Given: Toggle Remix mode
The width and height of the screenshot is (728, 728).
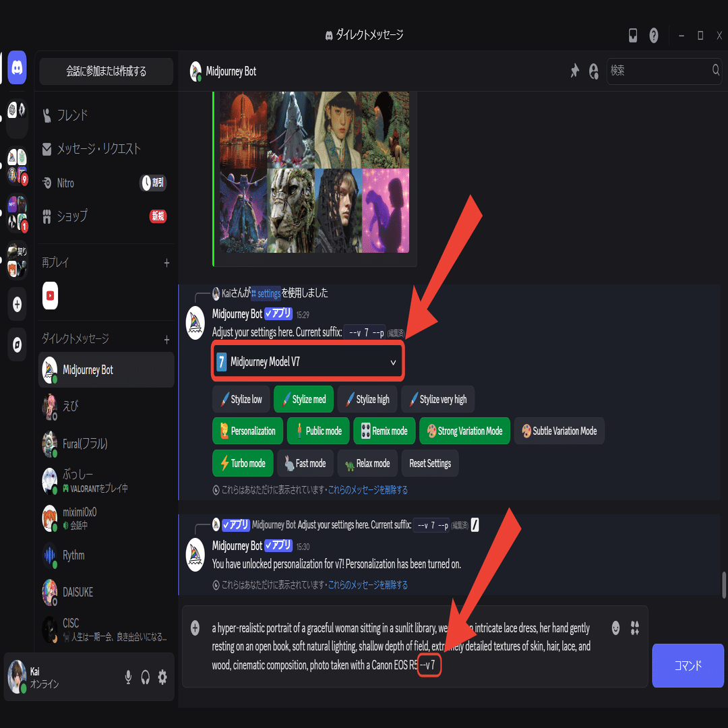Looking at the screenshot, I should click(384, 431).
